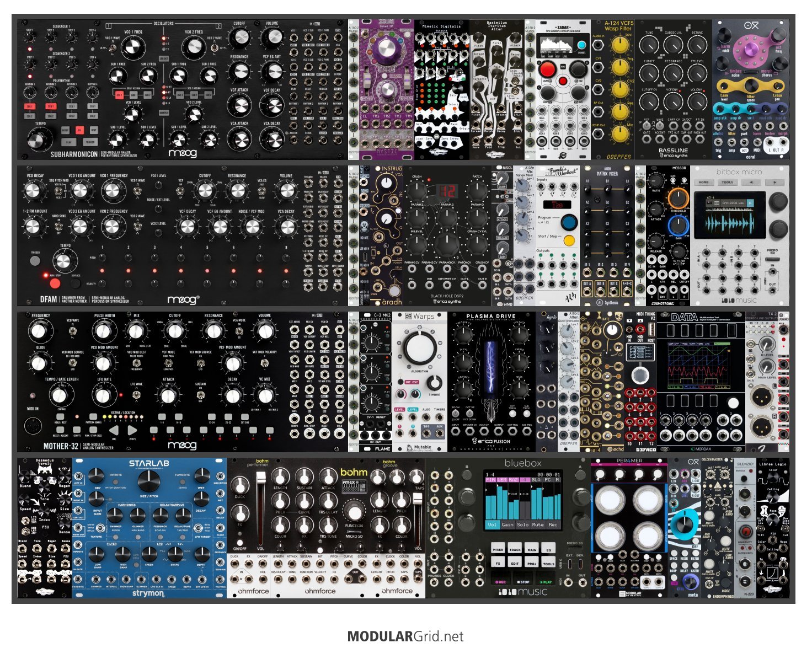Flip the Mother-32 VCO MOD DEST switch
Image resolution: width=812 pixels, height=648 pixels.
click(x=136, y=363)
